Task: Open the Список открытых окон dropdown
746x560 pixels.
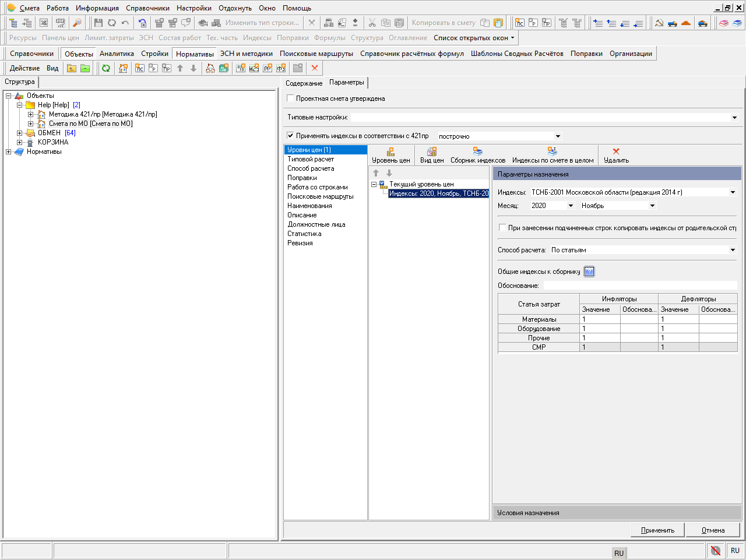Action: click(474, 38)
